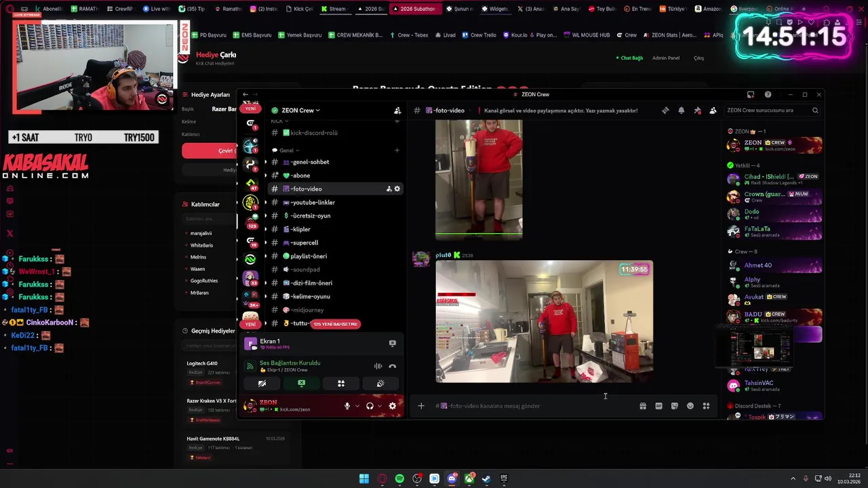Toggle the member list icon
The image size is (868, 488).
coord(713,110)
